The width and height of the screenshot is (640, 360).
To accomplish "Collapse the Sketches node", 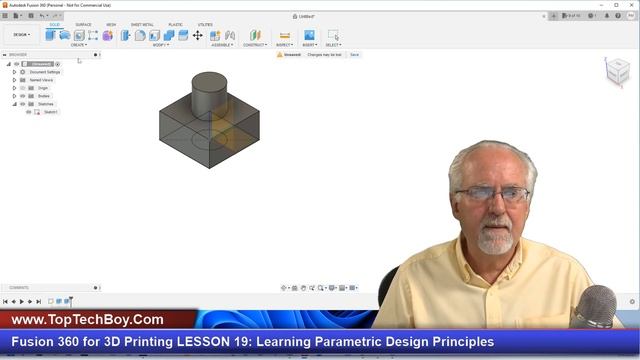I will point(14,104).
